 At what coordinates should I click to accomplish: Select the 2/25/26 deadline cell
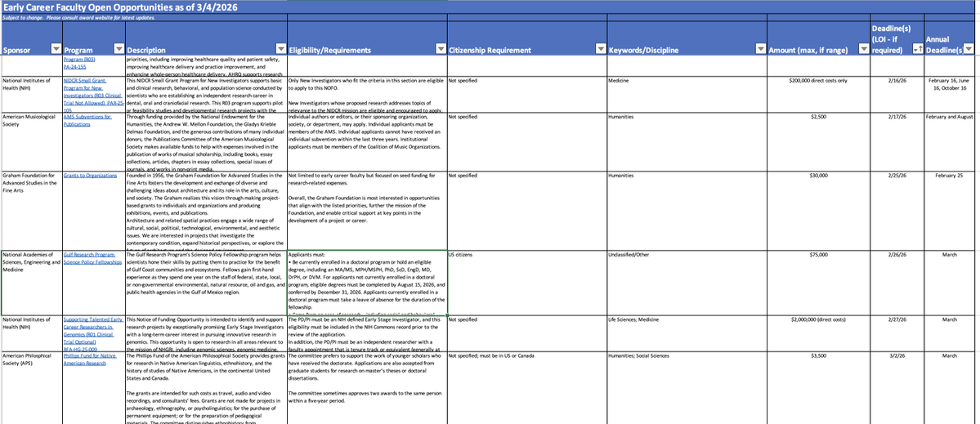pos(897,211)
